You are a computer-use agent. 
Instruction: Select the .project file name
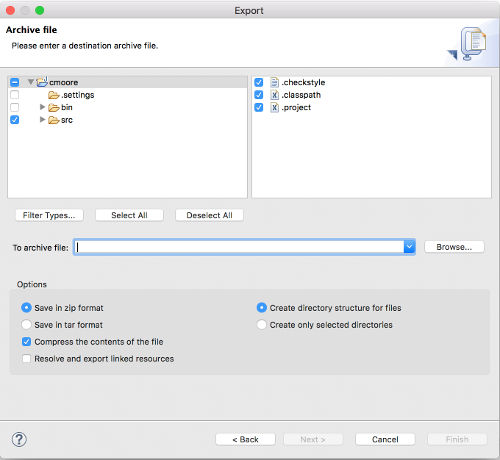[x=296, y=107]
